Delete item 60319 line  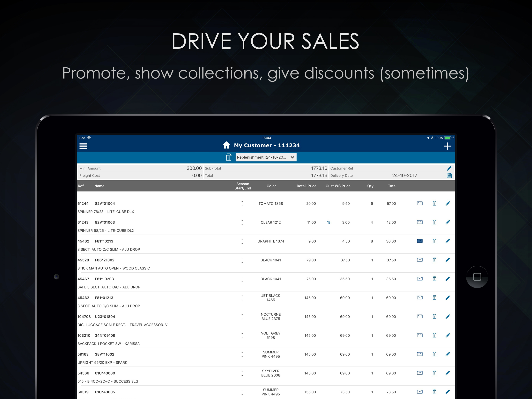click(434, 392)
